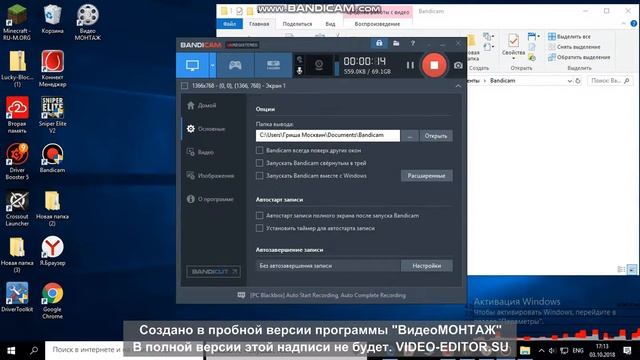Image resolution: width=640 pixels, height=360 pixels.
Task: Click Снять выделение in Explorer ribbon
Action: pyautogui.click(x=574, y=47)
